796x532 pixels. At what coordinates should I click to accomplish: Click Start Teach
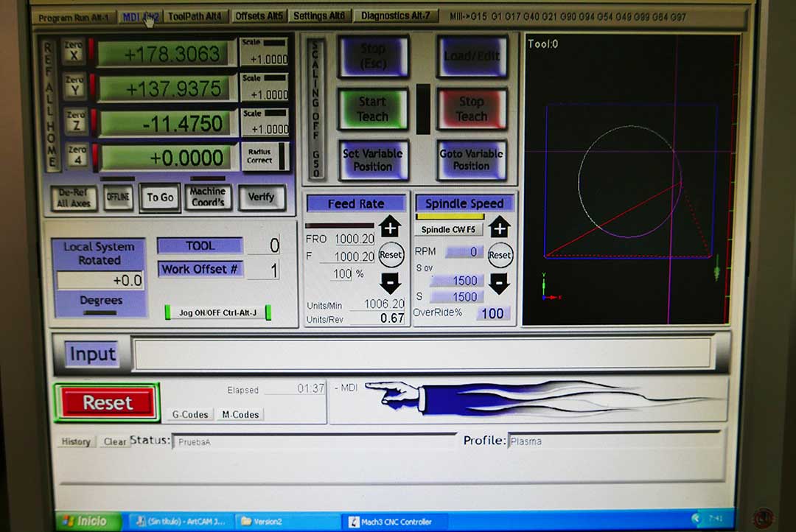pyautogui.click(x=373, y=108)
